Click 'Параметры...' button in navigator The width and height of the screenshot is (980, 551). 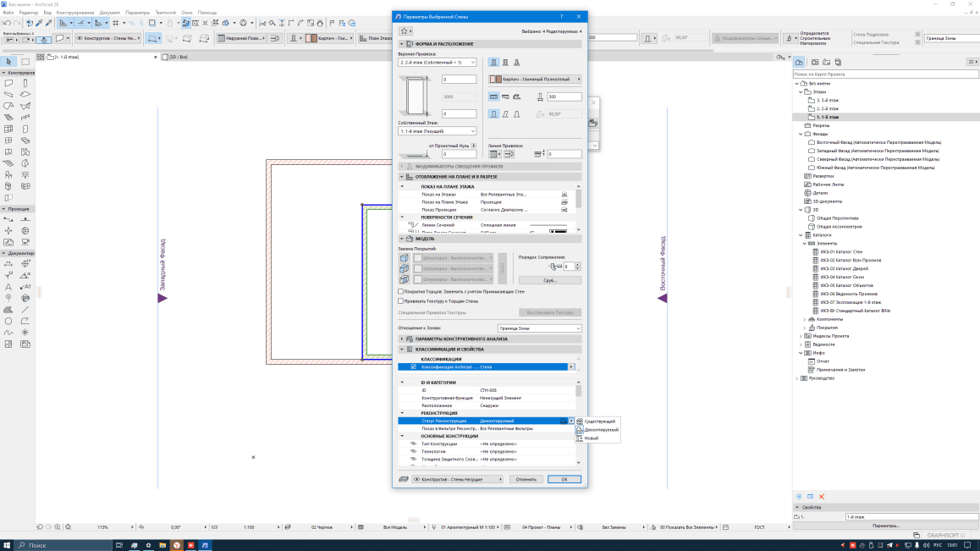(x=885, y=526)
